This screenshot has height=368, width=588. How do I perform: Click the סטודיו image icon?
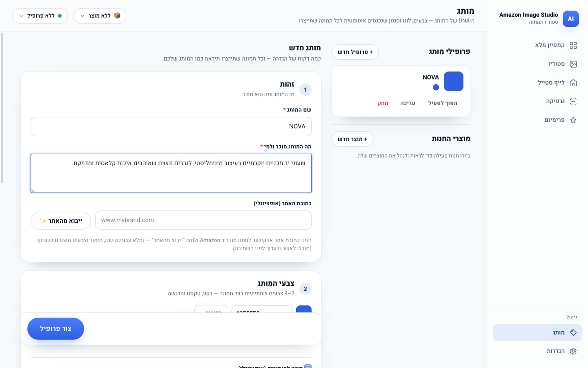tap(573, 64)
